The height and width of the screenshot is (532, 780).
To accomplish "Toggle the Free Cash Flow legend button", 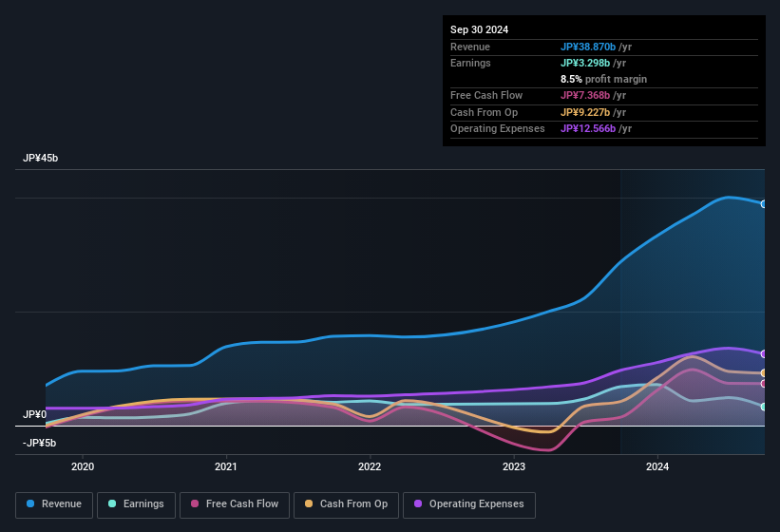I will (235, 504).
